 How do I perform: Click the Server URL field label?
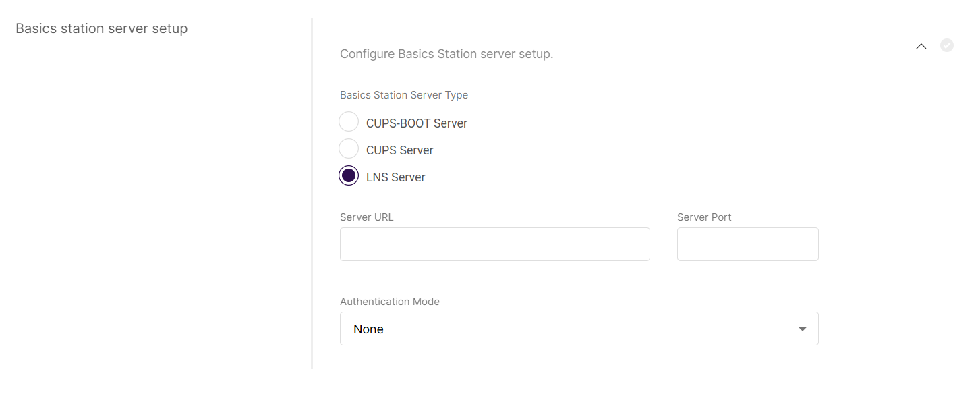point(367,217)
